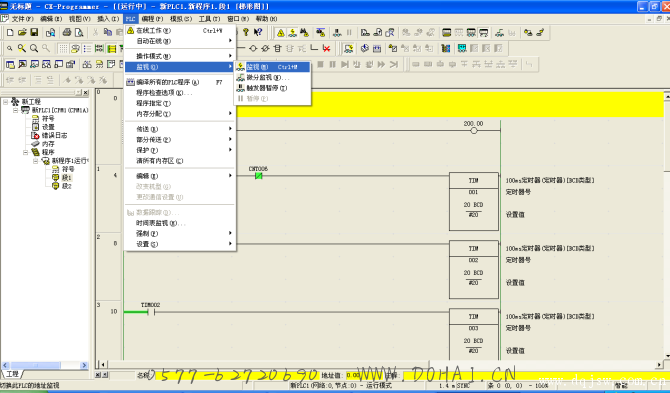
Task: Click 程序指定 menu entry
Action: click(x=180, y=103)
